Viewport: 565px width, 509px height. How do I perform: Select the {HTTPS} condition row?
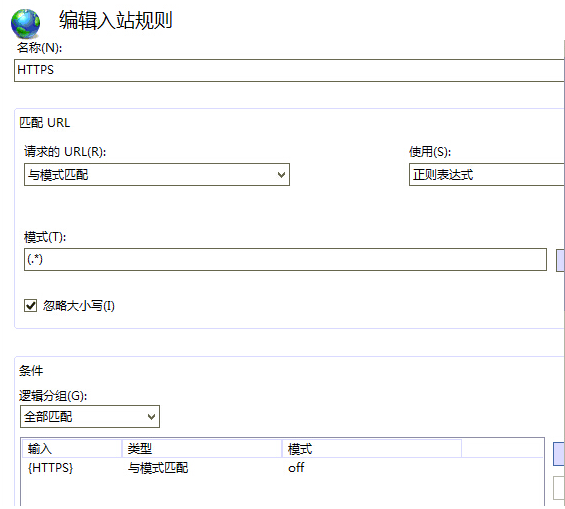click(282, 468)
